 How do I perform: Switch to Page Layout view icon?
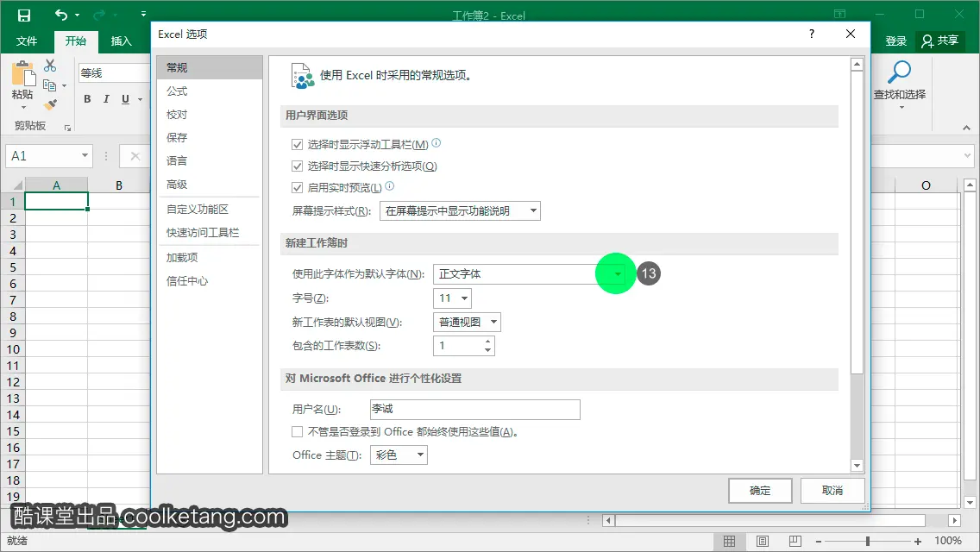pyautogui.click(x=763, y=542)
